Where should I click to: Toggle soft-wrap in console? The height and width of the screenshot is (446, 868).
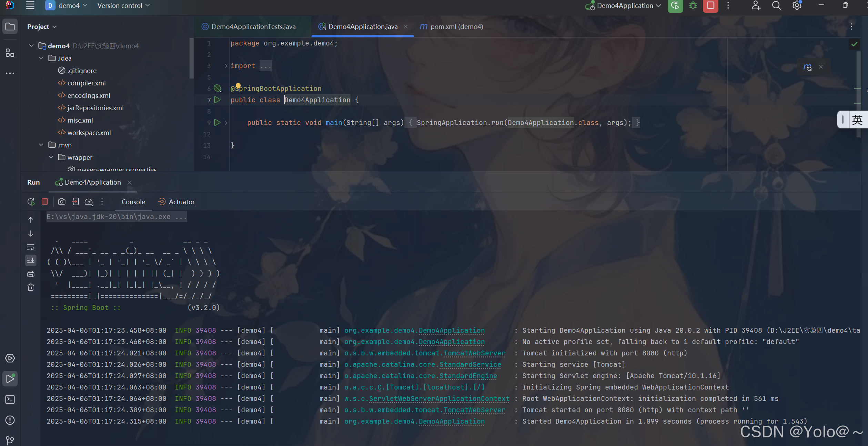click(31, 247)
